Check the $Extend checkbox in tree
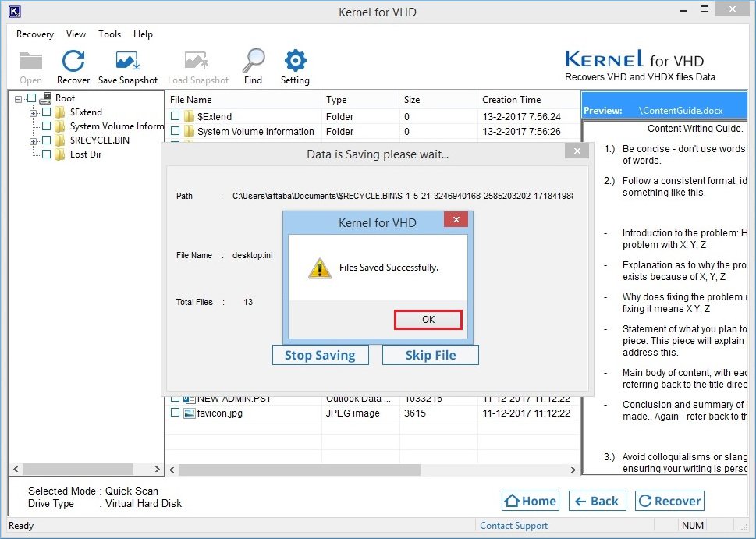 click(x=46, y=112)
